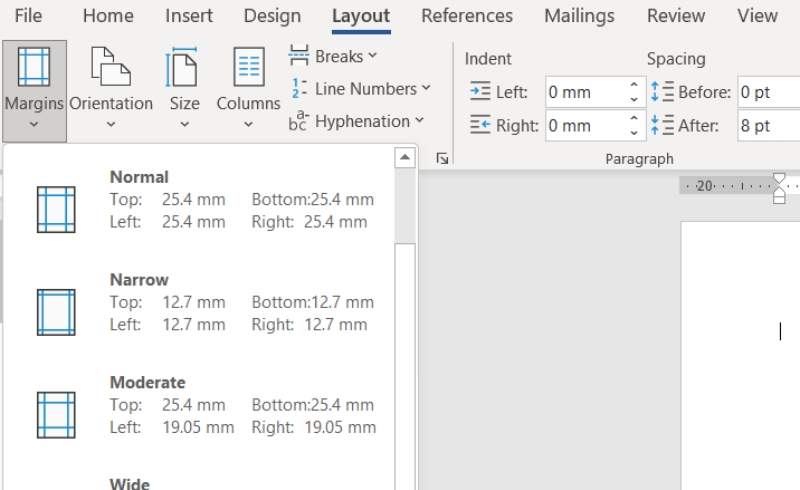Switch to the Review tab

[676, 16]
